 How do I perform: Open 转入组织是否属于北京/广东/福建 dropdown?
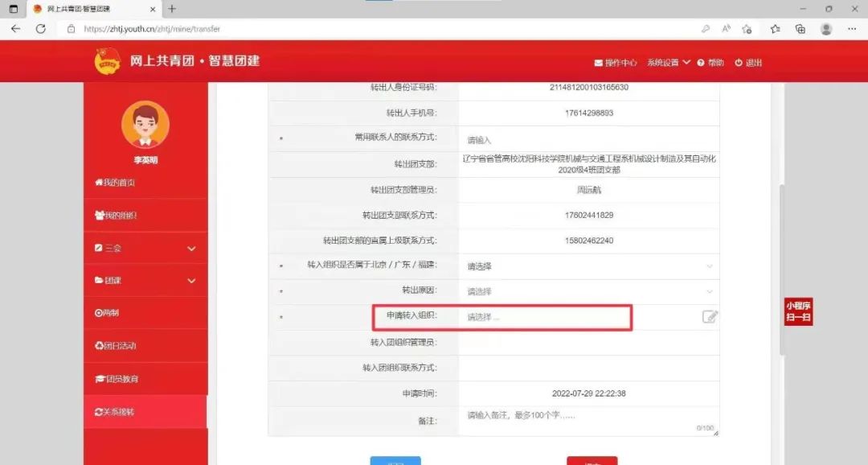(x=588, y=266)
